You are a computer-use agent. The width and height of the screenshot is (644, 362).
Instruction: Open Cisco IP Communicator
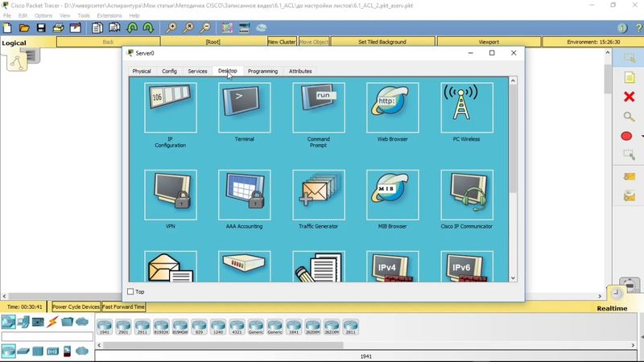pos(467,195)
